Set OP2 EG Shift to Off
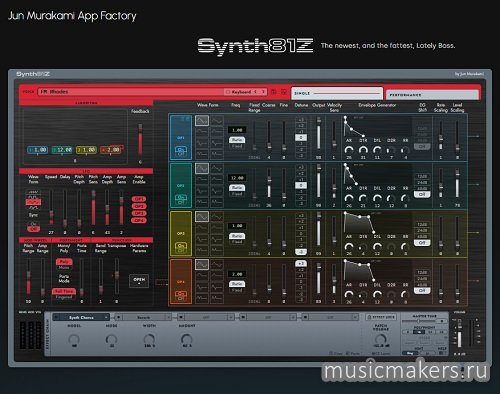Image resolution: width=500 pixels, height=394 pixels. click(x=422, y=194)
